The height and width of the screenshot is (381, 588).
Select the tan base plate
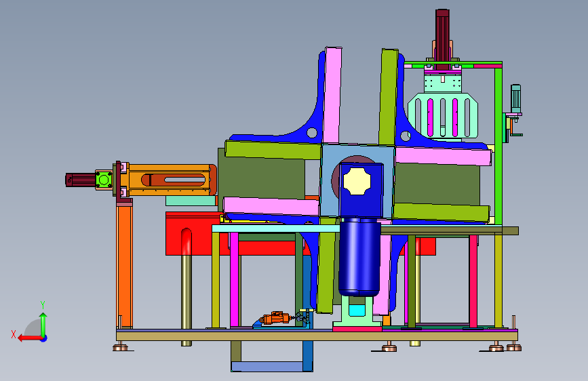pos(317,336)
